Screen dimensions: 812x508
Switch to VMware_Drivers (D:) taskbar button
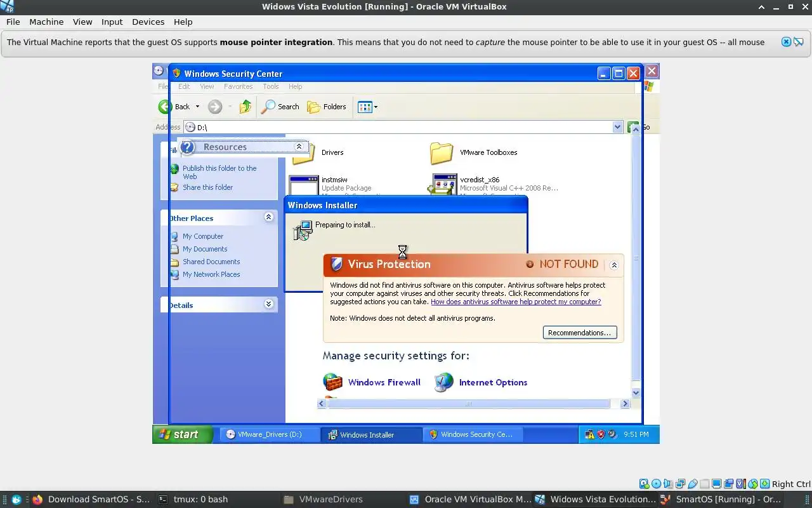pyautogui.click(x=271, y=434)
